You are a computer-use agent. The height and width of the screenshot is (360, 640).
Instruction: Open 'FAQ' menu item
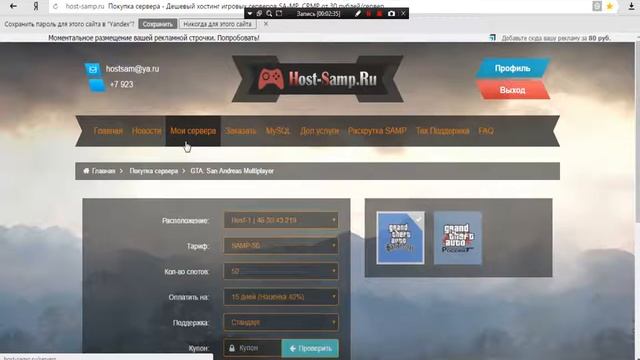coord(486,131)
